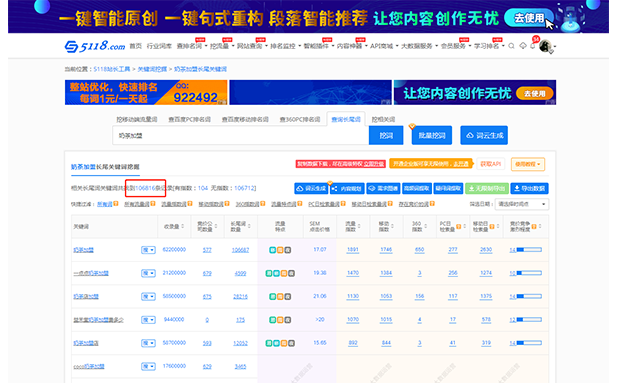Image resolution: width=628 pixels, height=384 pixels.
Task: Open the 一点点奶茶加盟 keyword link
Action: (91, 273)
